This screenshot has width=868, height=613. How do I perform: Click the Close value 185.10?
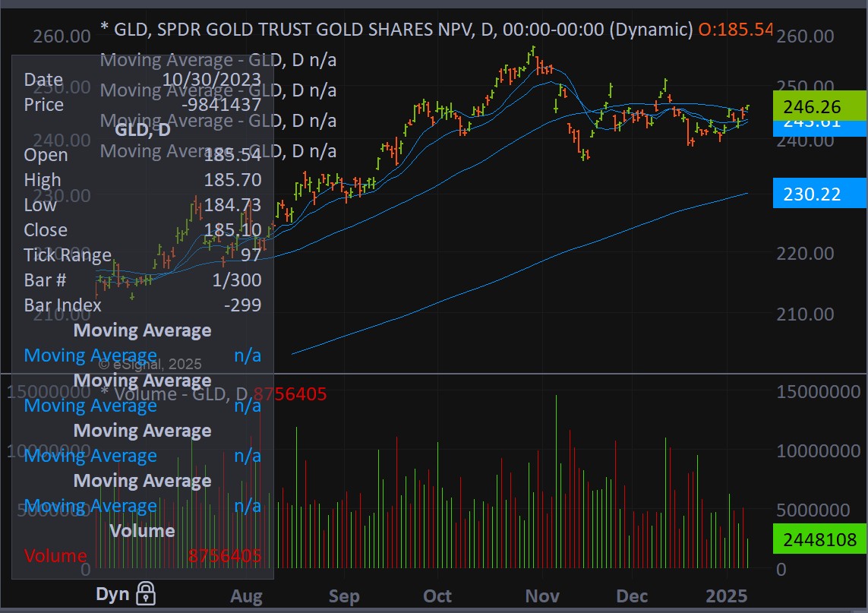click(232, 230)
